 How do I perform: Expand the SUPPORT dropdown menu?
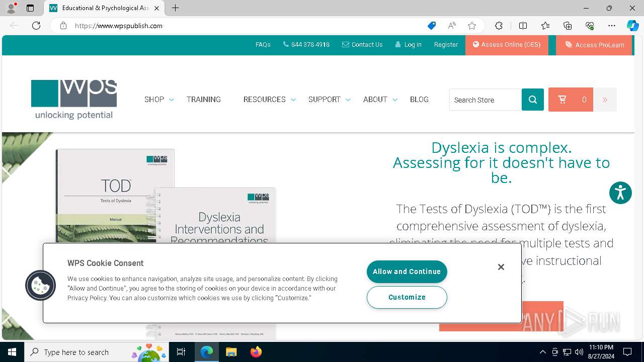[348, 100]
